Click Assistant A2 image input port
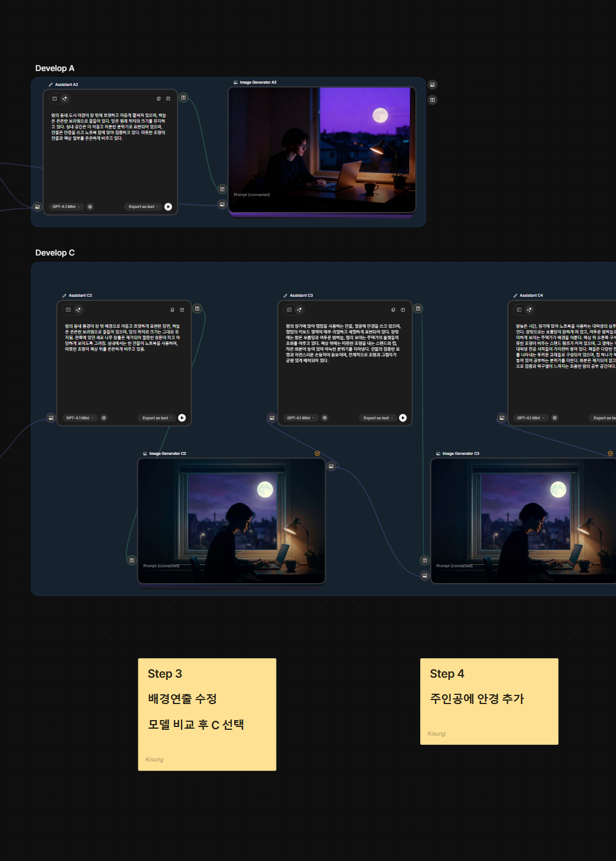616x861 pixels. click(37, 207)
